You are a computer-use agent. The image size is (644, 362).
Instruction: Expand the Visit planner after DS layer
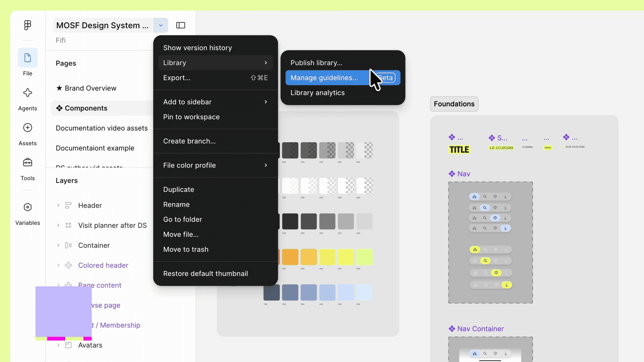58,226
